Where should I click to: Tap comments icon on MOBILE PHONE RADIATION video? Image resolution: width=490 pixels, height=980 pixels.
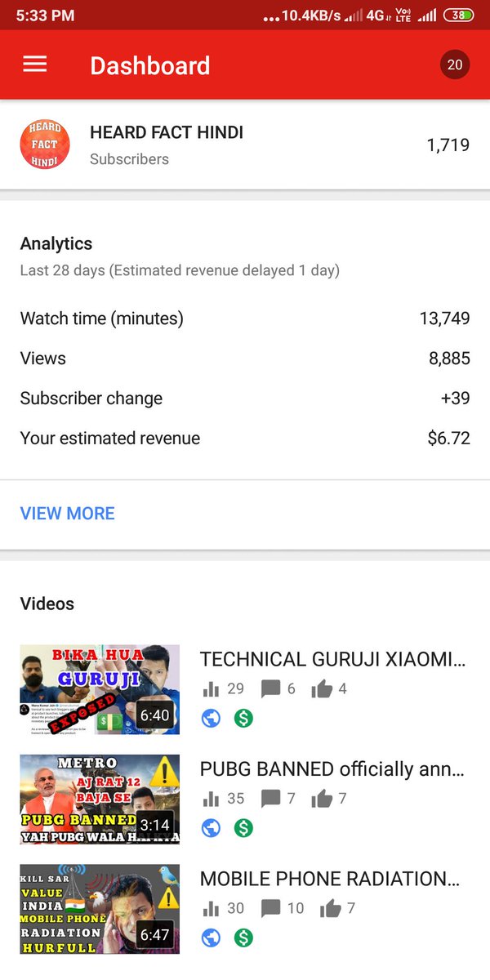coord(270,908)
